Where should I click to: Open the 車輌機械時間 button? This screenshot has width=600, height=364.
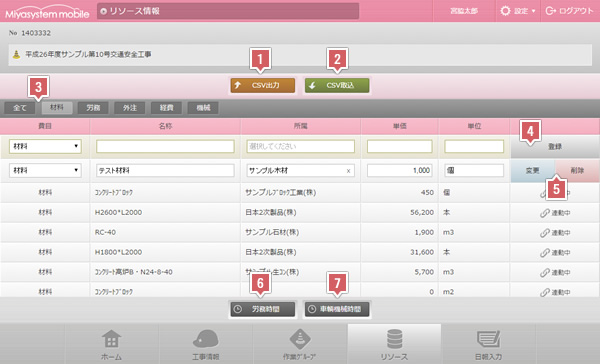click(x=337, y=309)
